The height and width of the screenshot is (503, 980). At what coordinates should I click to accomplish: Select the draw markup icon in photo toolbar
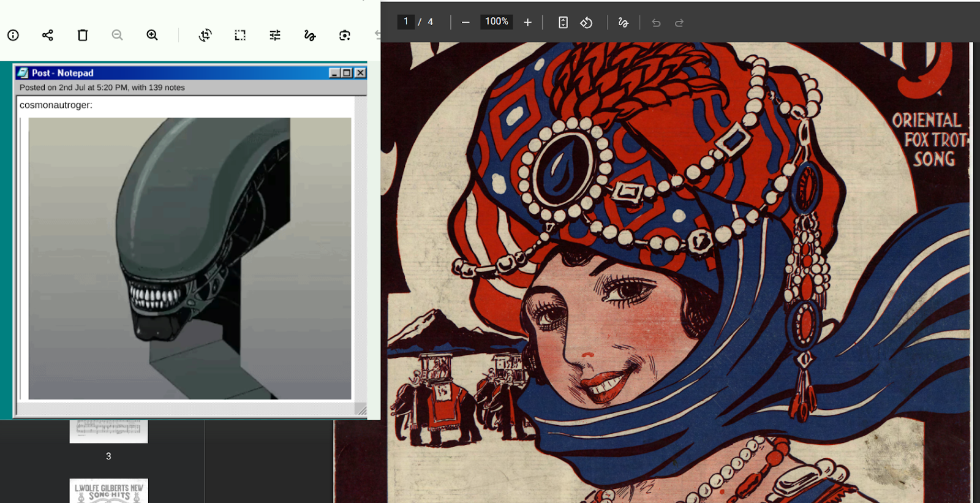click(x=310, y=35)
